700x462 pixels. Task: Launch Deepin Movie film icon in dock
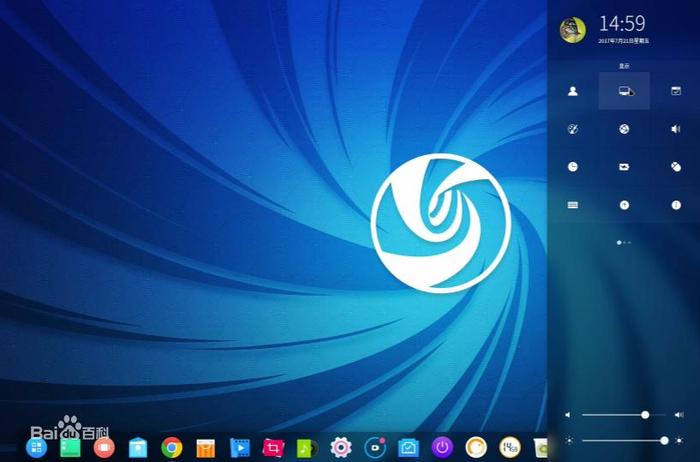[x=240, y=448]
